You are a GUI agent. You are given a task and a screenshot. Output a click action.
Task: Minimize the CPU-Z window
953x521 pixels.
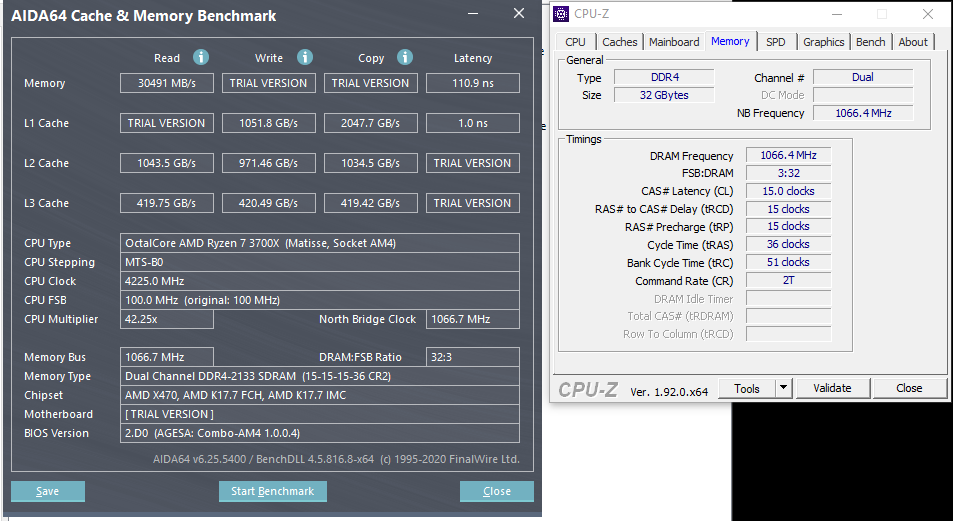pos(836,14)
